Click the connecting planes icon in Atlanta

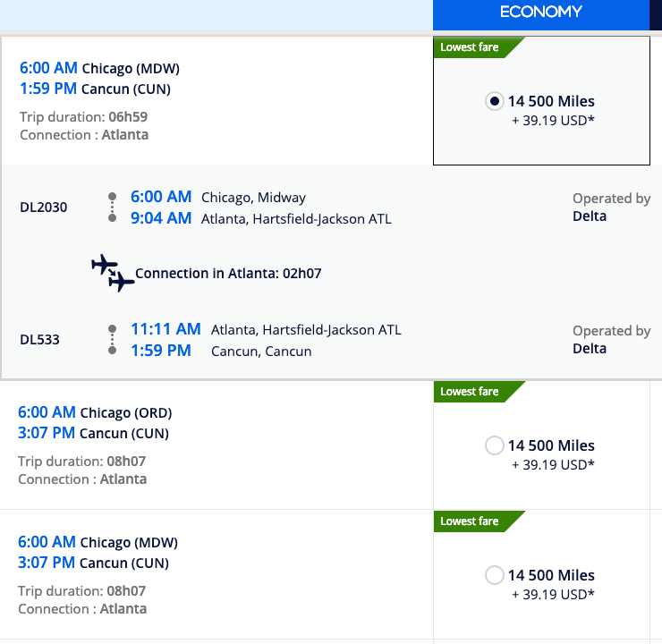113,273
